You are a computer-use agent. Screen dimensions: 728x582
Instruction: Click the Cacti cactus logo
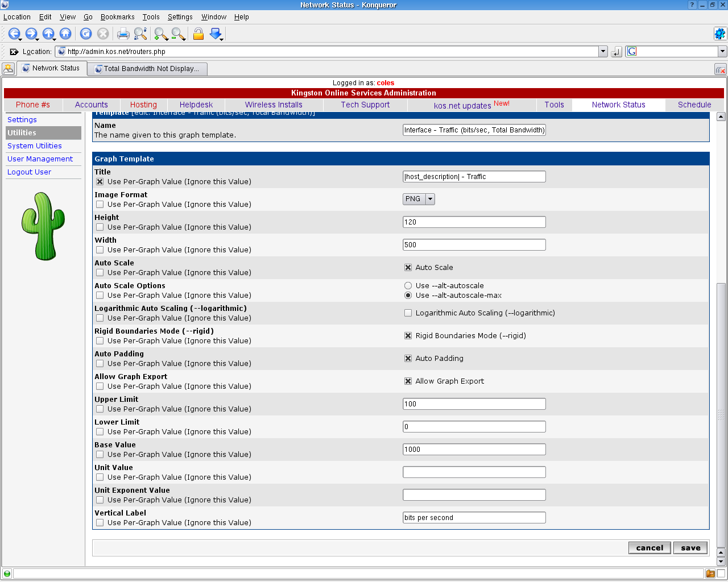point(43,226)
